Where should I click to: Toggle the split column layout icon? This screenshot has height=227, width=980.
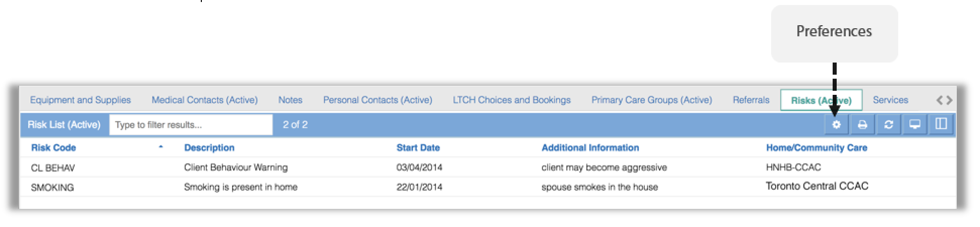(941, 125)
